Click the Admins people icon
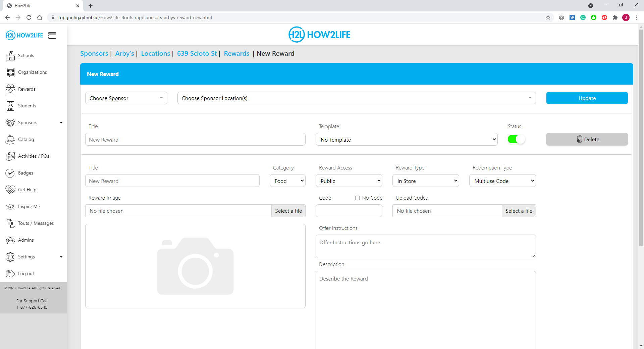The image size is (644, 349). (x=10, y=240)
